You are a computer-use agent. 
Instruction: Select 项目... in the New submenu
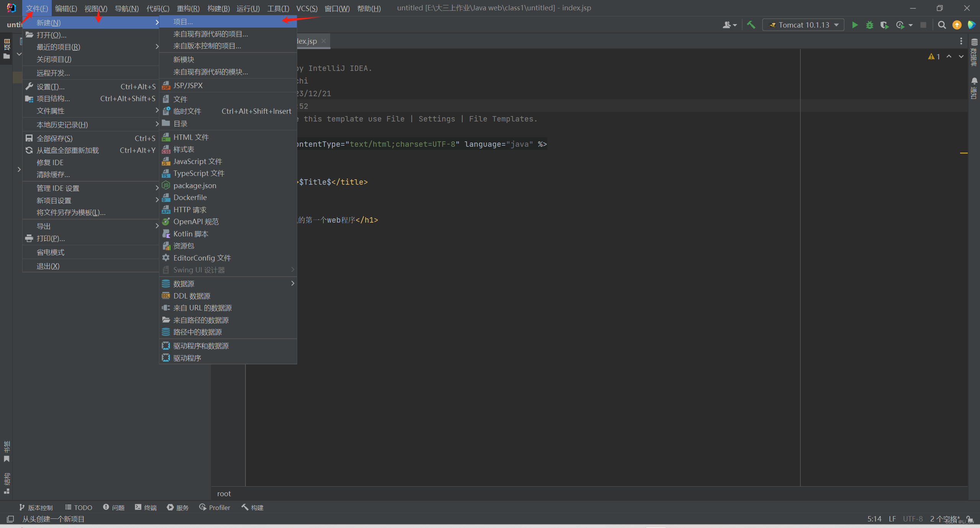[x=183, y=22]
